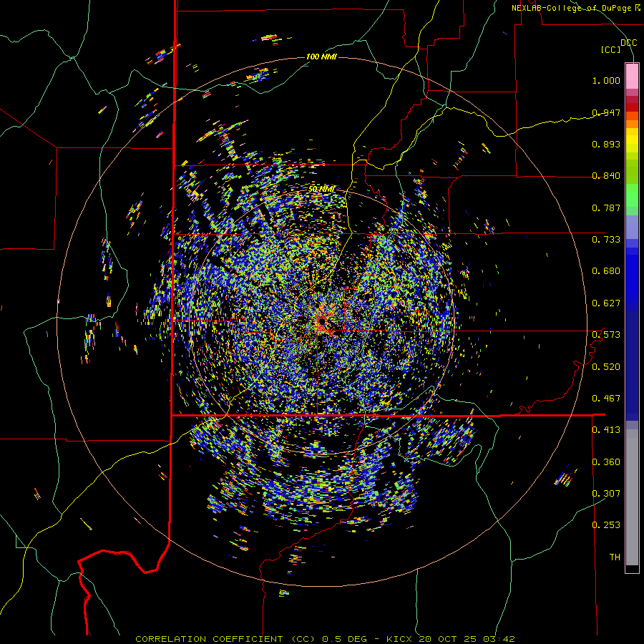
Task: Click the 20 OCT 25 date text
Action: (x=448, y=639)
